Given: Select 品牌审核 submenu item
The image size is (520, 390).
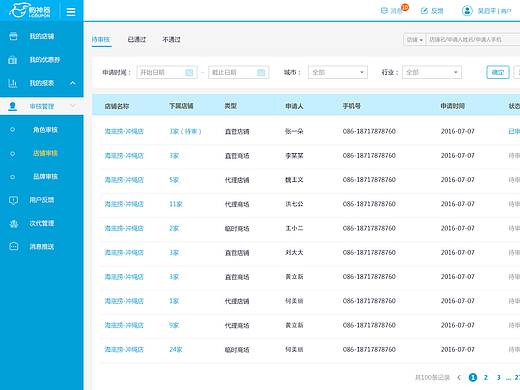Looking at the screenshot, I should tap(45, 176).
